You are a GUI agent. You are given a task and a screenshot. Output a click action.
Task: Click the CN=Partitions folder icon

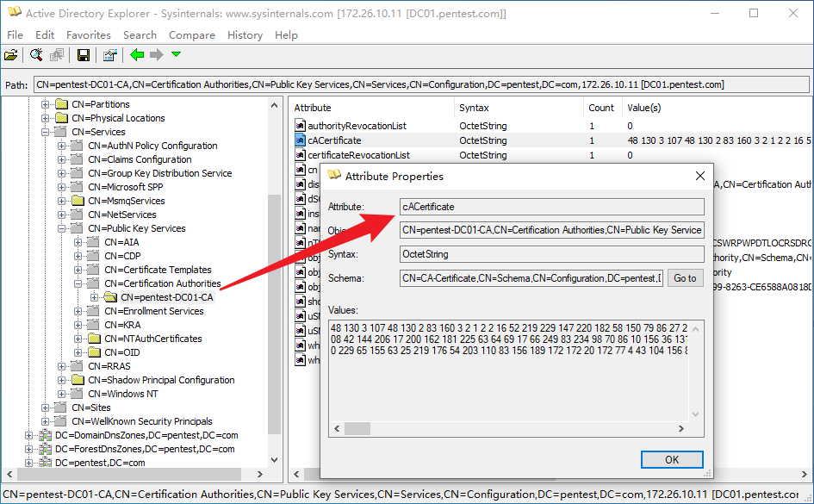[x=61, y=104]
